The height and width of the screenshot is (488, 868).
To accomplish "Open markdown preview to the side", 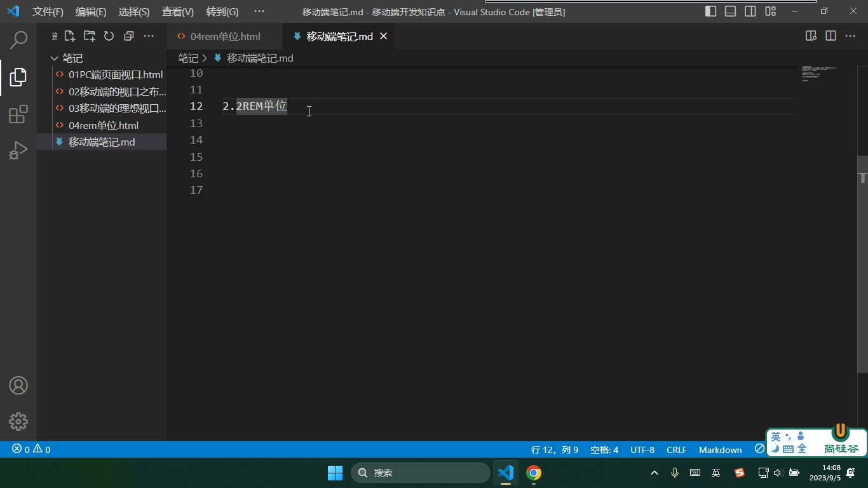I will pyautogui.click(x=811, y=36).
